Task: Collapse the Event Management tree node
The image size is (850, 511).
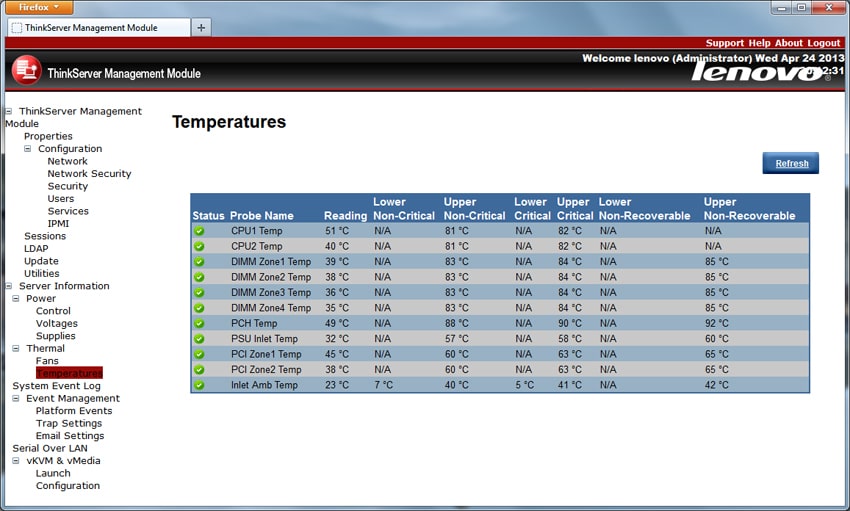Action: point(16,398)
